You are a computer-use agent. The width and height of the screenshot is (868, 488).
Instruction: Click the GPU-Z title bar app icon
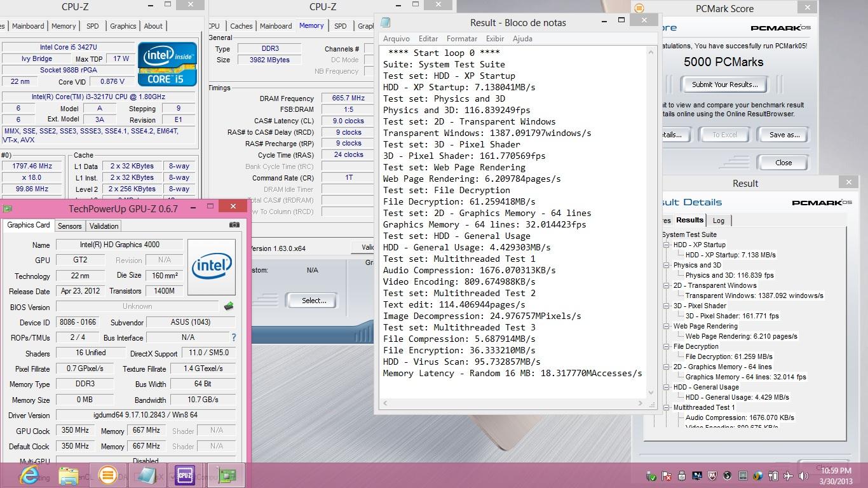(x=8, y=208)
